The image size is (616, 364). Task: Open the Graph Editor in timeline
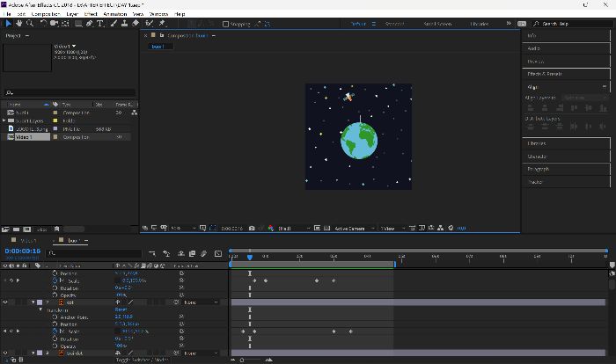click(x=218, y=254)
